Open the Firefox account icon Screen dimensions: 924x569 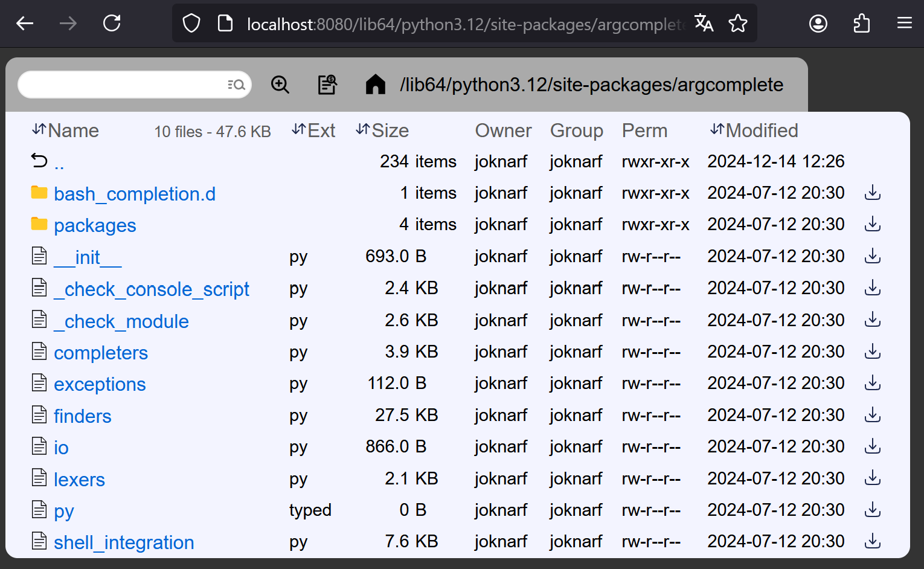coord(818,24)
